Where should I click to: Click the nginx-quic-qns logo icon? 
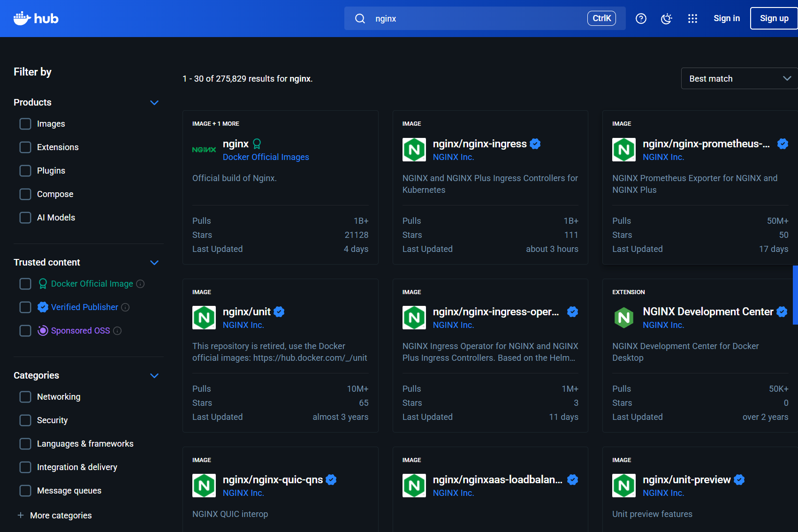[x=204, y=486]
